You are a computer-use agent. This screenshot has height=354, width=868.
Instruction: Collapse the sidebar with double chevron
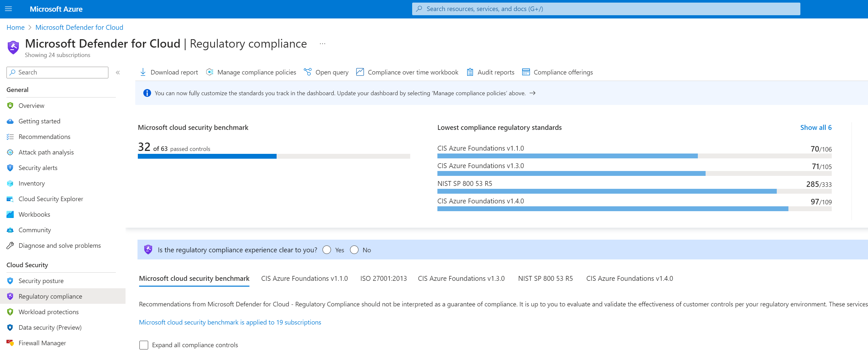tap(118, 73)
